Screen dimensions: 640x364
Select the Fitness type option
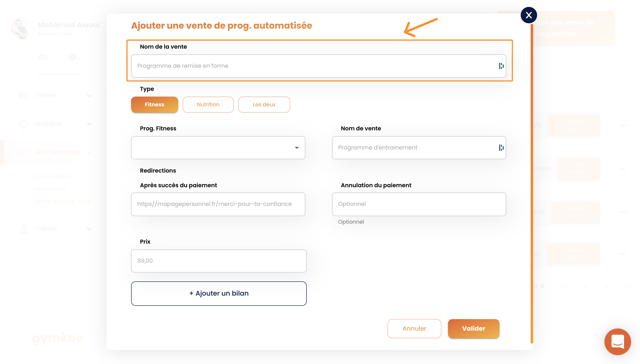click(x=155, y=105)
